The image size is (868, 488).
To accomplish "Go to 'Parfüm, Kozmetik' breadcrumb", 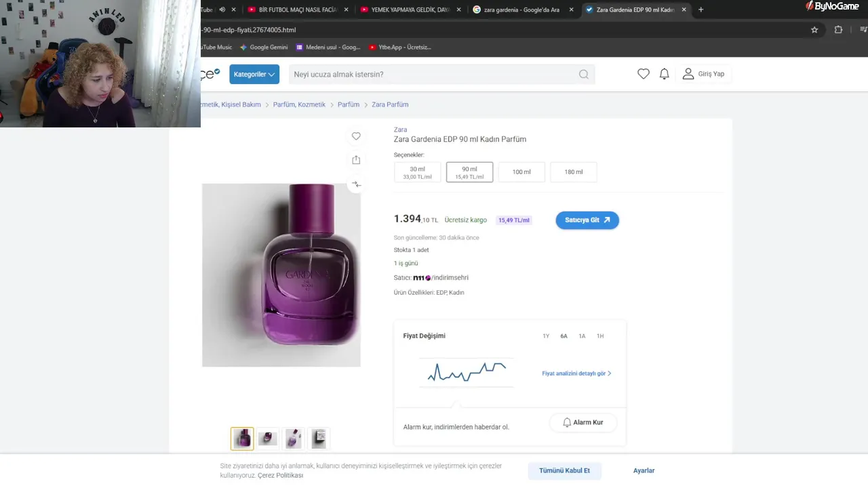I will [299, 104].
